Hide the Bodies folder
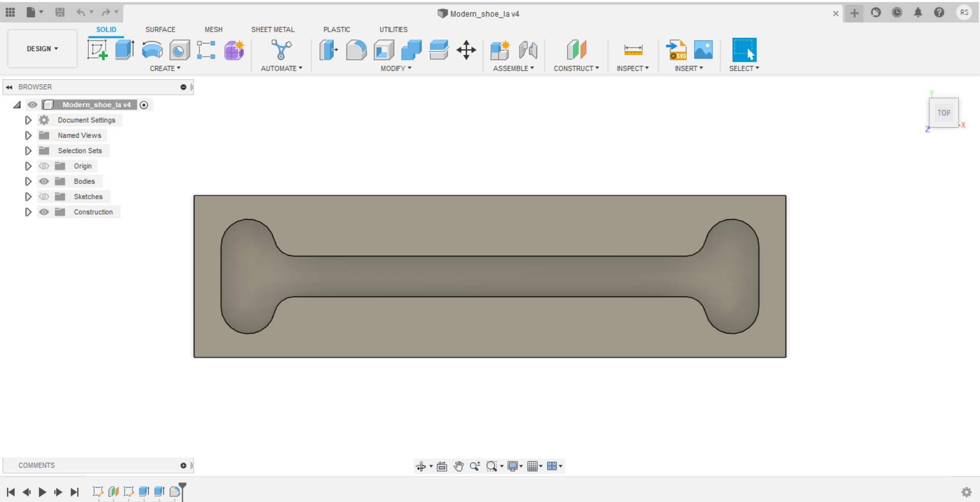The width and height of the screenshot is (980, 502). 44,181
